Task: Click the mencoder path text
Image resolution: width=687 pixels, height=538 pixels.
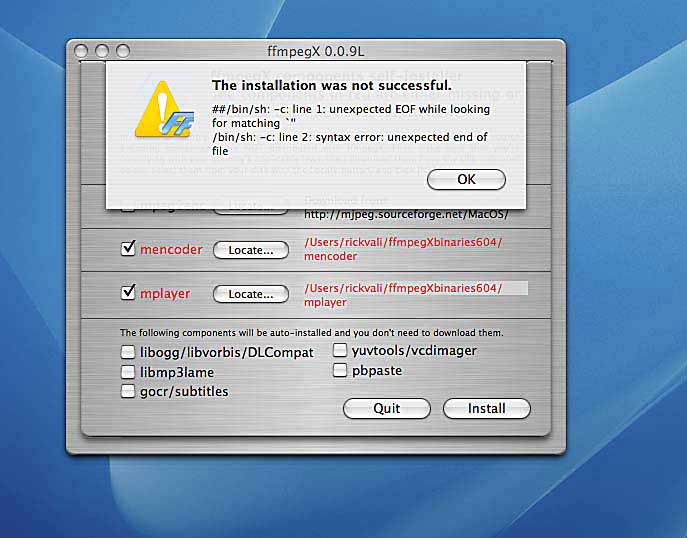Action: (x=403, y=249)
